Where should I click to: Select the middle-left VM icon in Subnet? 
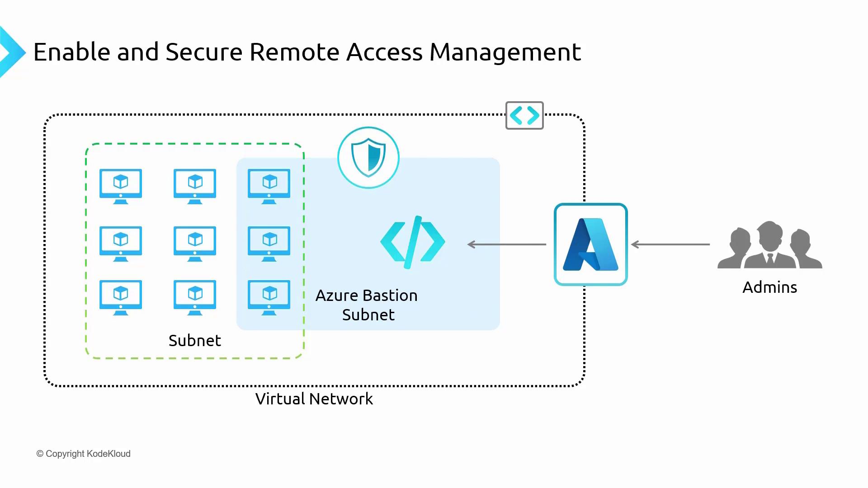[x=121, y=244]
